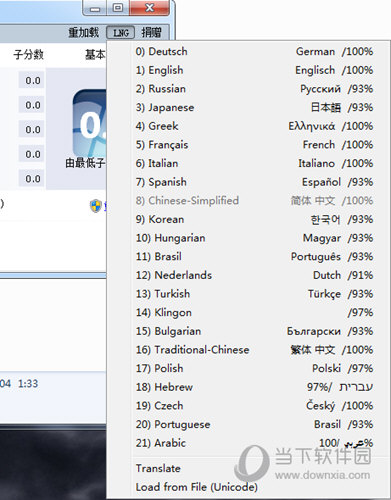
Task: Pick 5) Français language
Action: (248, 145)
